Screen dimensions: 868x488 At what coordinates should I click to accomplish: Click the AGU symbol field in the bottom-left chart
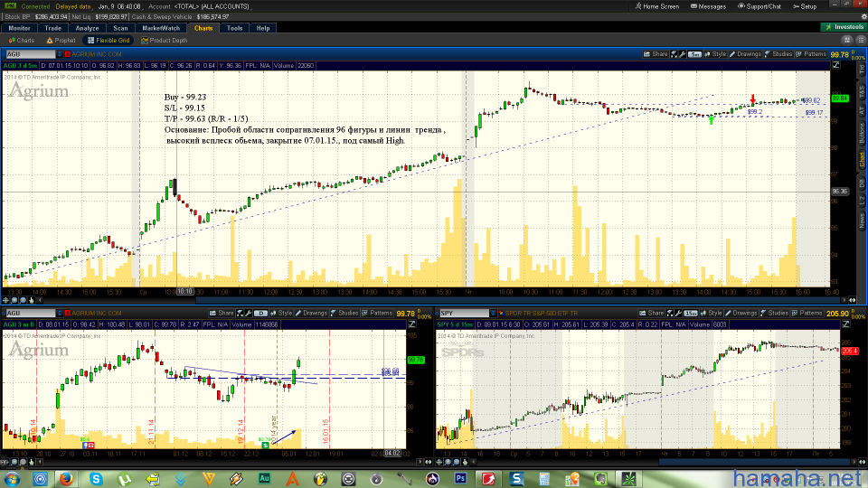(31, 314)
